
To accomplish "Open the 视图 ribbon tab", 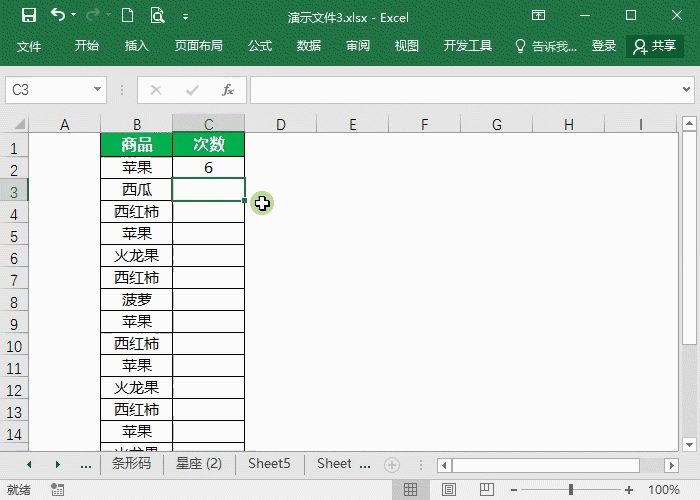I will (x=407, y=46).
